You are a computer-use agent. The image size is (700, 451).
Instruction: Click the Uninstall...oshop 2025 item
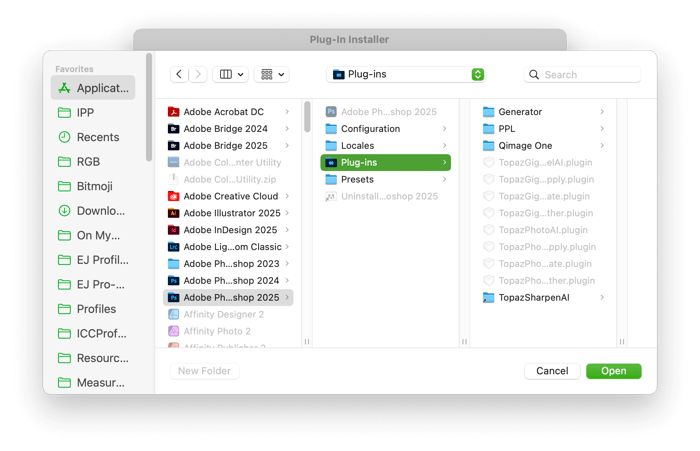pos(386,196)
